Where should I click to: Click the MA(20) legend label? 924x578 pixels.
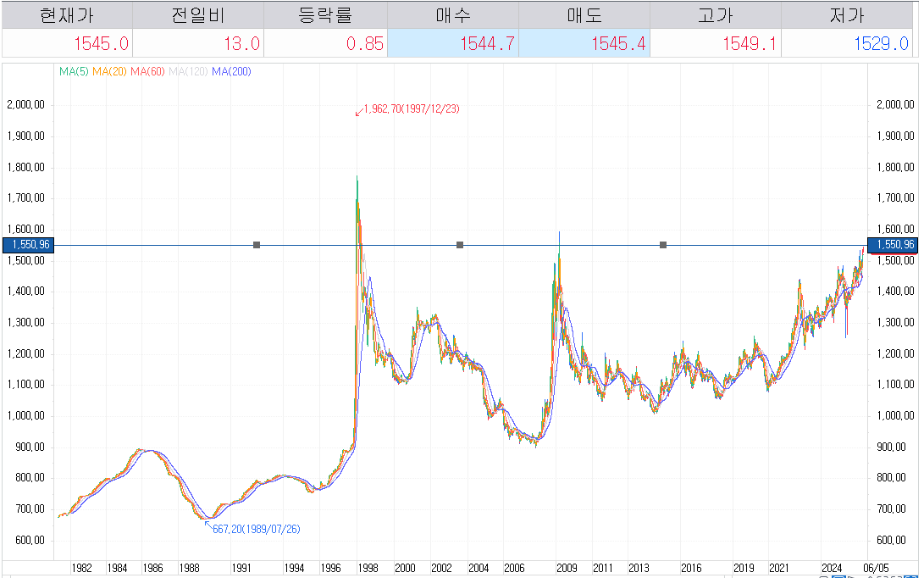109,71
